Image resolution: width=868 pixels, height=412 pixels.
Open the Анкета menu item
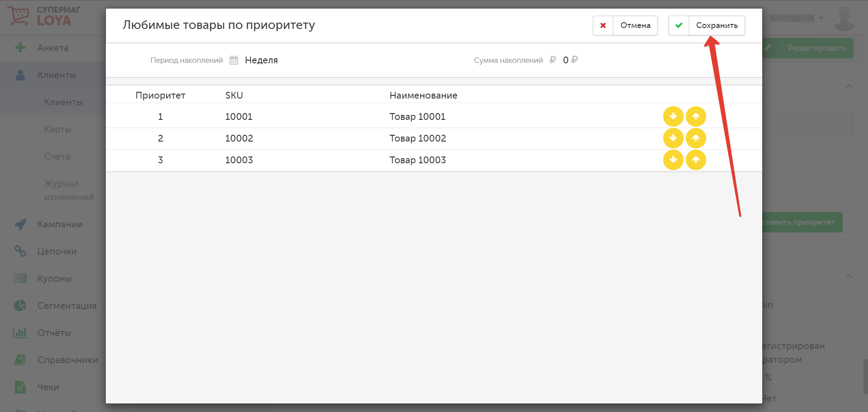point(53,48)
